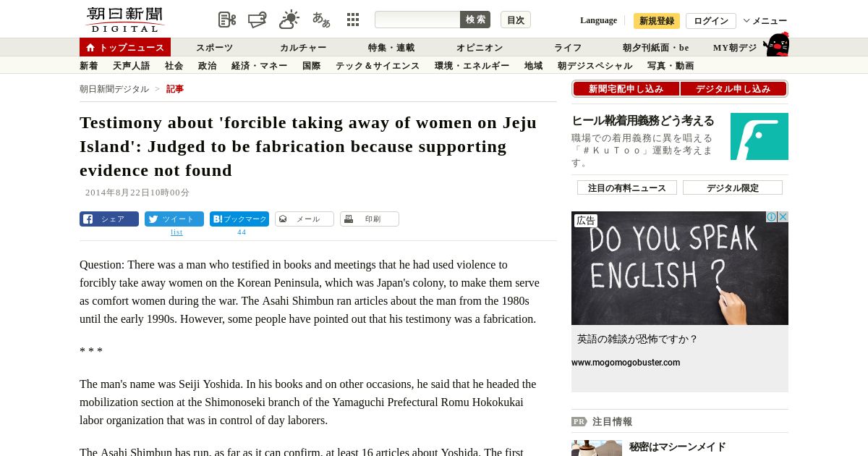Open the カルチャー section
This screenshot has height=456, width=868.
[x=303, y=48]
